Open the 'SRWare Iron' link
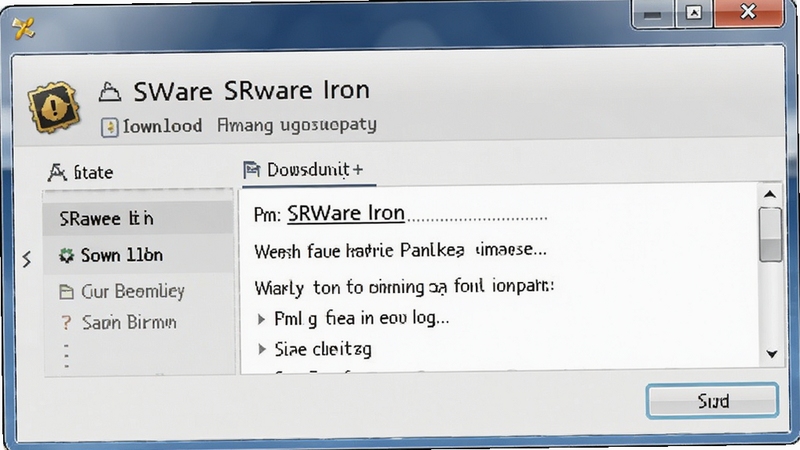The height and width of the screenshot is (450, 800). 346,213
